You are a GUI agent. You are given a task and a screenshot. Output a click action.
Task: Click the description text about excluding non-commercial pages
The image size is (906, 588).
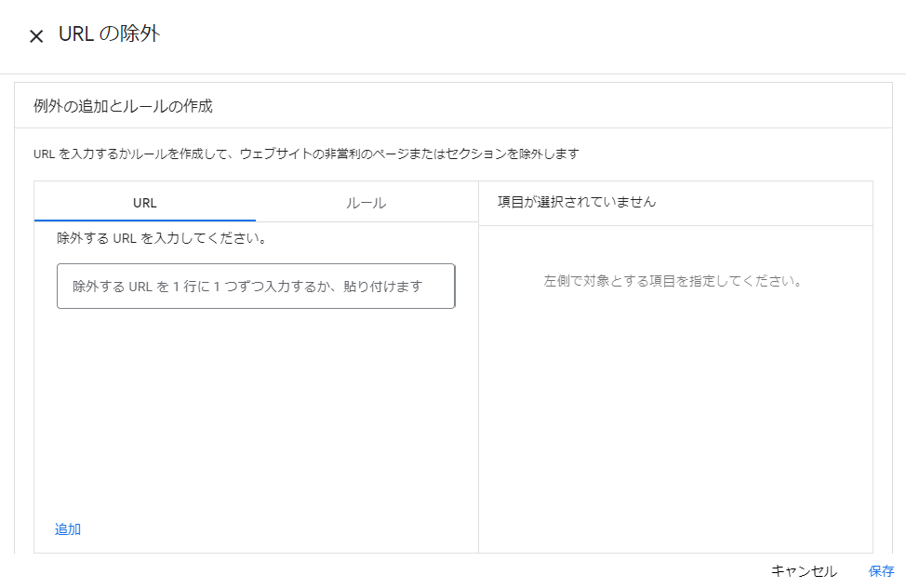coord(306,154)
